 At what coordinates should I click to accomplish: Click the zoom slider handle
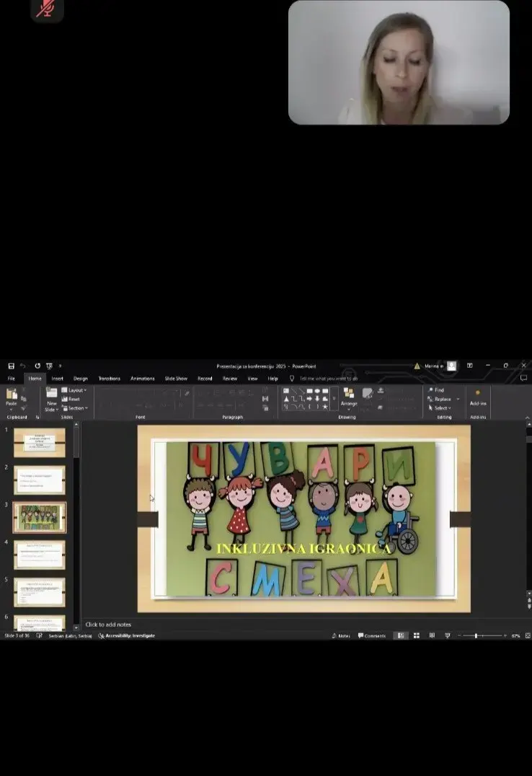[x=476, y=636]
